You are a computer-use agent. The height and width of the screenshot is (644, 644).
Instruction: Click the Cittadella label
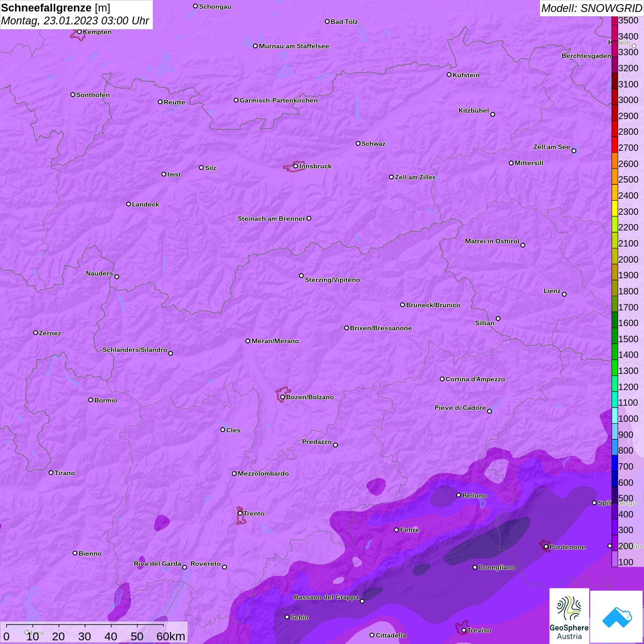point(391,635)
